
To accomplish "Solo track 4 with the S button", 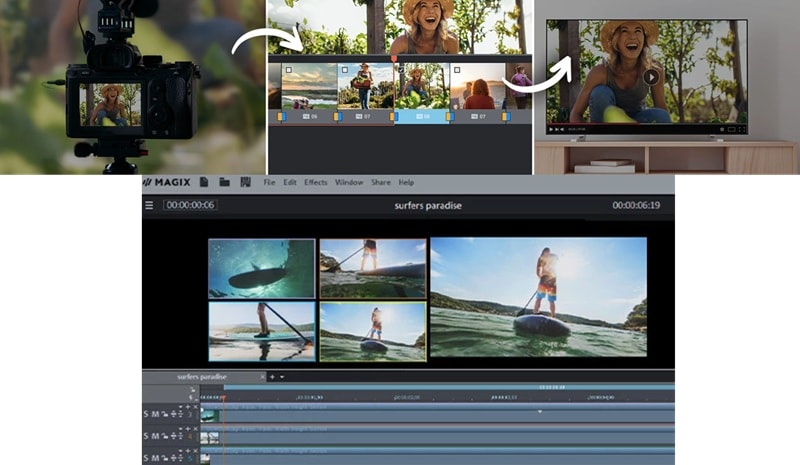I will pos(146,436).
